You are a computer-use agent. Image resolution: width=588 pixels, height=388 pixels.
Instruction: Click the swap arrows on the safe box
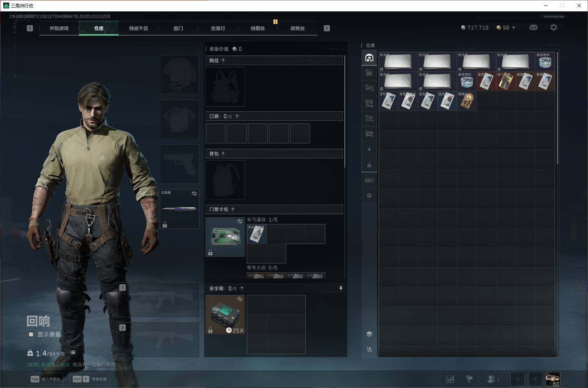(240, 299)
